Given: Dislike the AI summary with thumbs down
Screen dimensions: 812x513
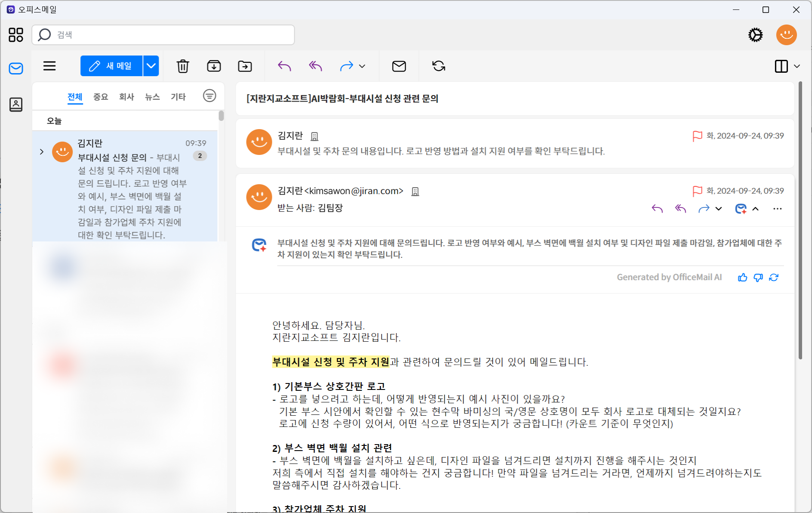Looking at the screenshot, I should (x=758, y=278).
